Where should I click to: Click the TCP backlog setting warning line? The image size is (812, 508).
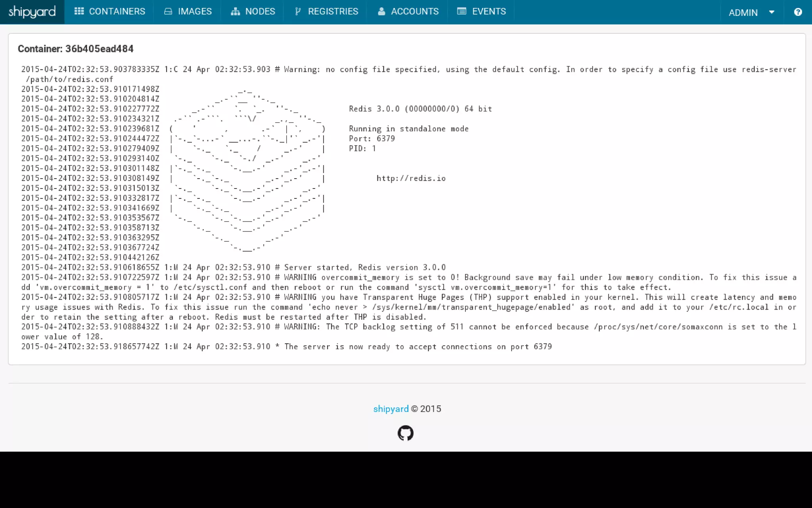409,332
